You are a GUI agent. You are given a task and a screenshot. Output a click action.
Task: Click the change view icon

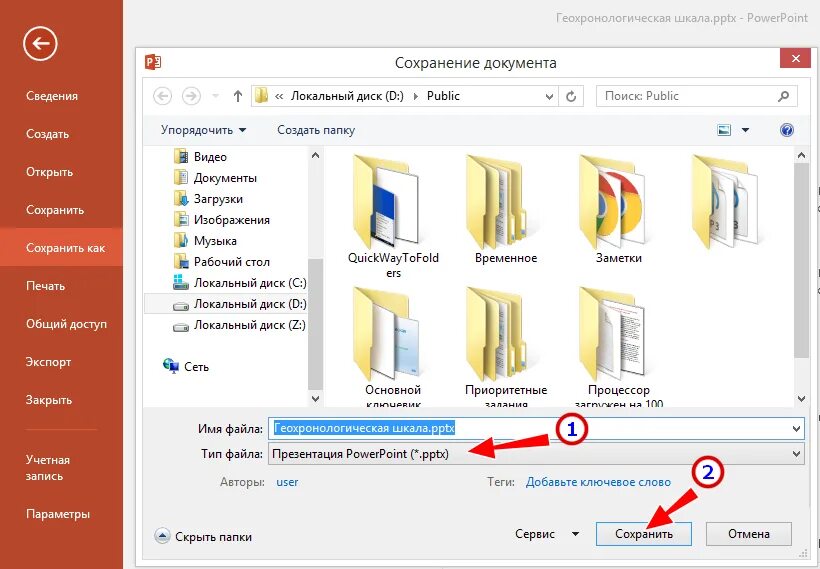click(724, 130)
